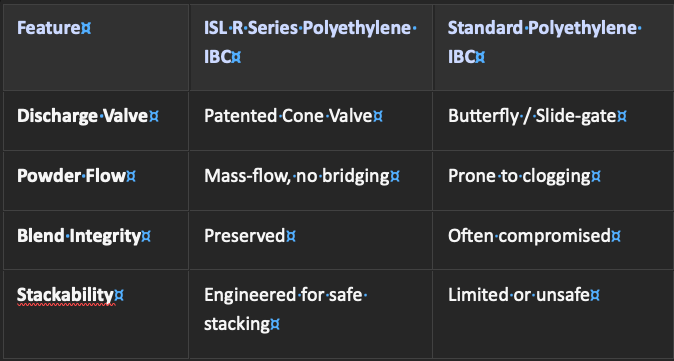Click the Butterfly / Slide-gate cell

click(x=554, y=121)
